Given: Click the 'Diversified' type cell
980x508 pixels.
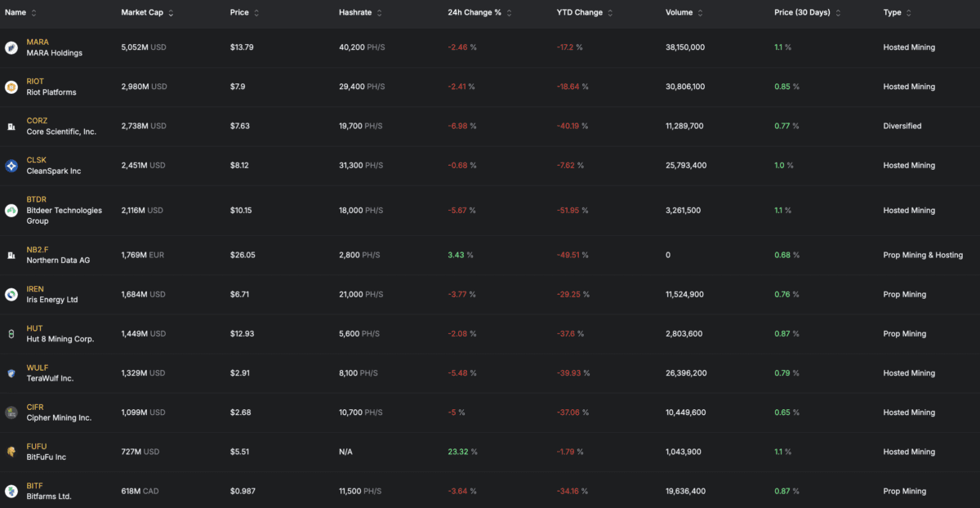Looking at the screenshot, I should [x=902, y=127].
